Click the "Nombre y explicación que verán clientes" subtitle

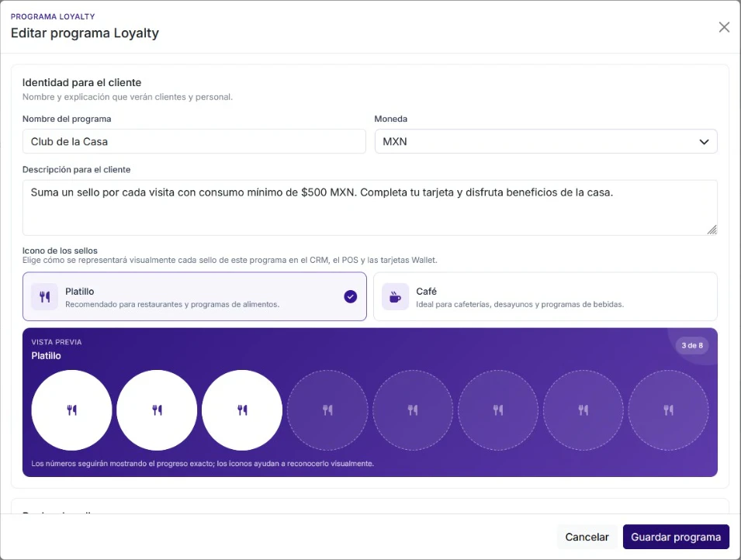(127, 97)
